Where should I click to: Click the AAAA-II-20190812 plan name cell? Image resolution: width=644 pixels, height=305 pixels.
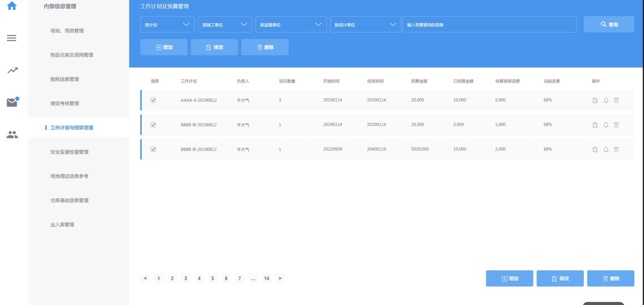[x=199, y=100]
